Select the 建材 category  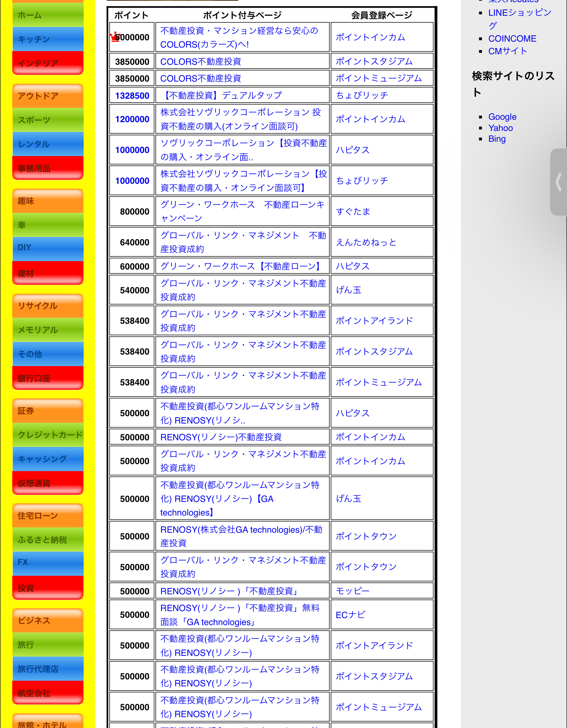48,273
